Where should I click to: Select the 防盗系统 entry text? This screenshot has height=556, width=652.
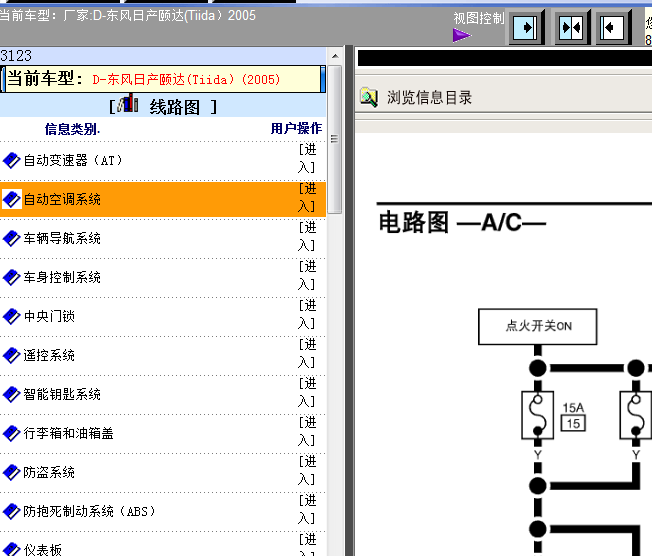pos(49,472)
